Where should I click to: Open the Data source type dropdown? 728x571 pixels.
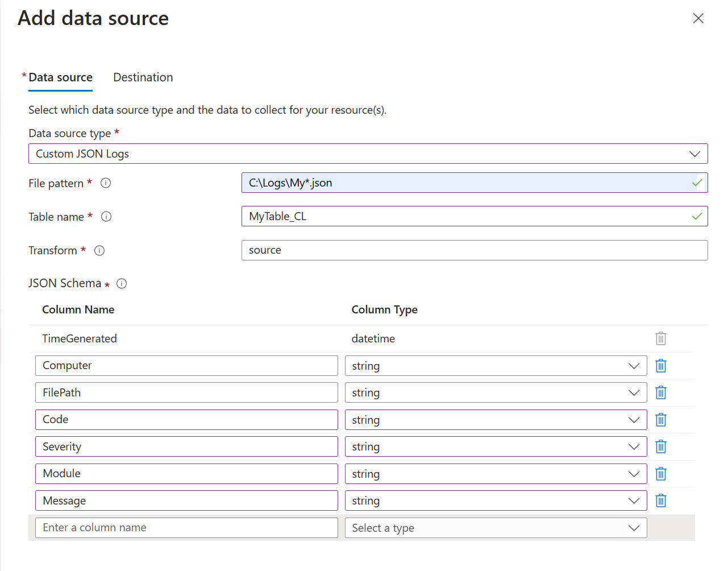click(368, 154)
